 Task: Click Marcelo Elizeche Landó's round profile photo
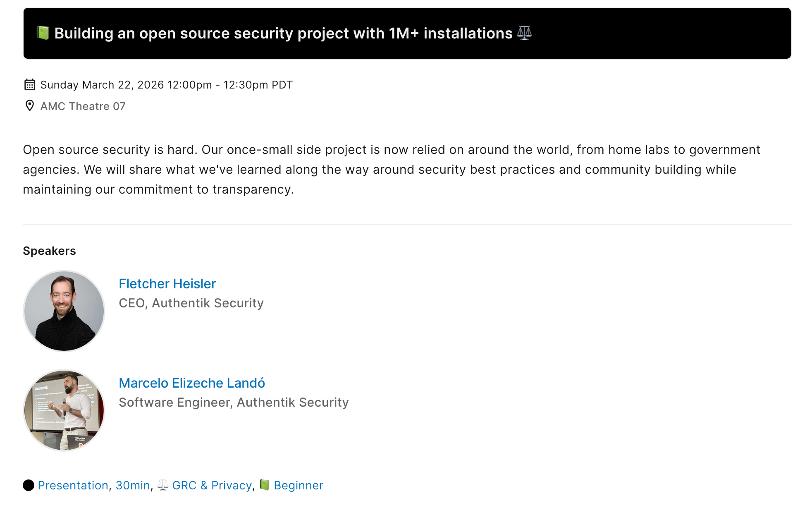64,410
